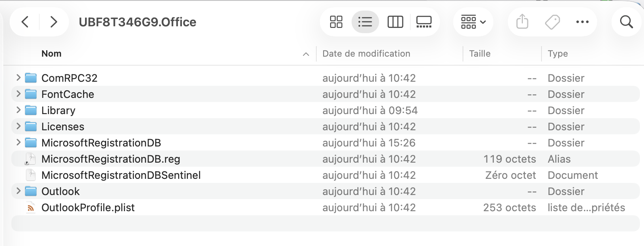
Task: Select the list view button
Action: point(365,22)
